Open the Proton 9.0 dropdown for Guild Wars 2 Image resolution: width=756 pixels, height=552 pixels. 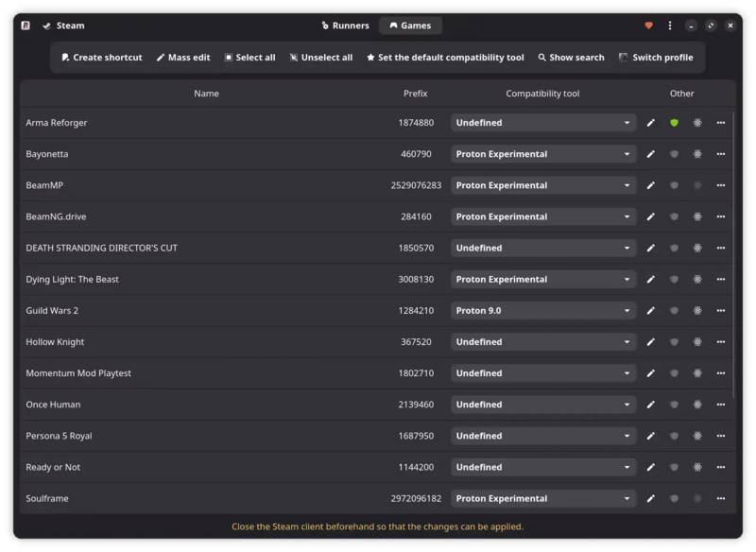coord(543,310)
